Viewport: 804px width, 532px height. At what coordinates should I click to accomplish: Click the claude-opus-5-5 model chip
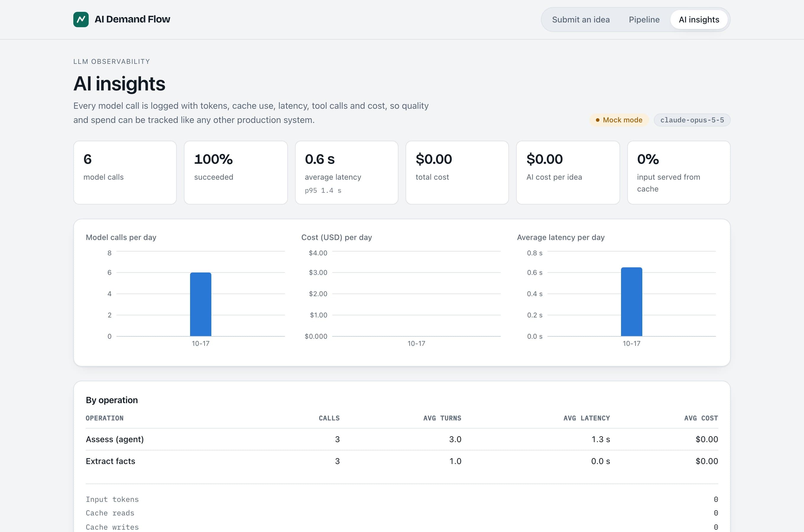692,120
